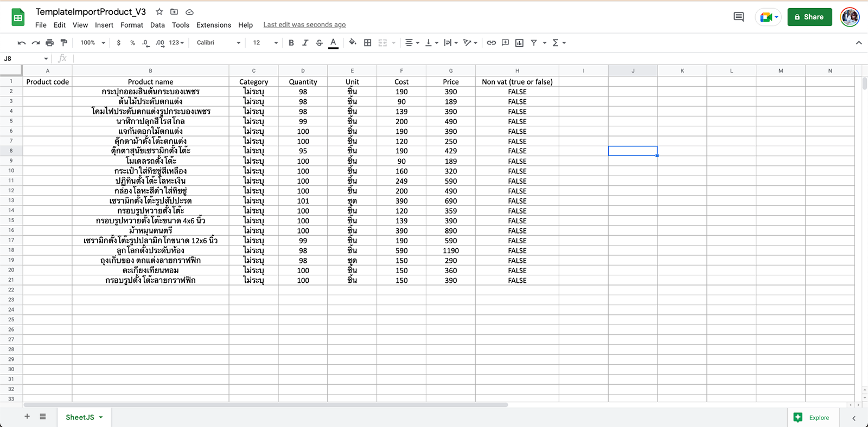Click the horizontal scrollbar

[x=266, y=405]
